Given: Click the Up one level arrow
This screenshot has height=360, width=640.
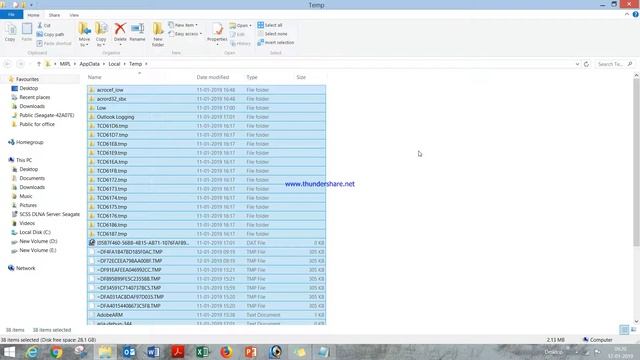Looking at the screenshot, I should [x=39, y=64].
